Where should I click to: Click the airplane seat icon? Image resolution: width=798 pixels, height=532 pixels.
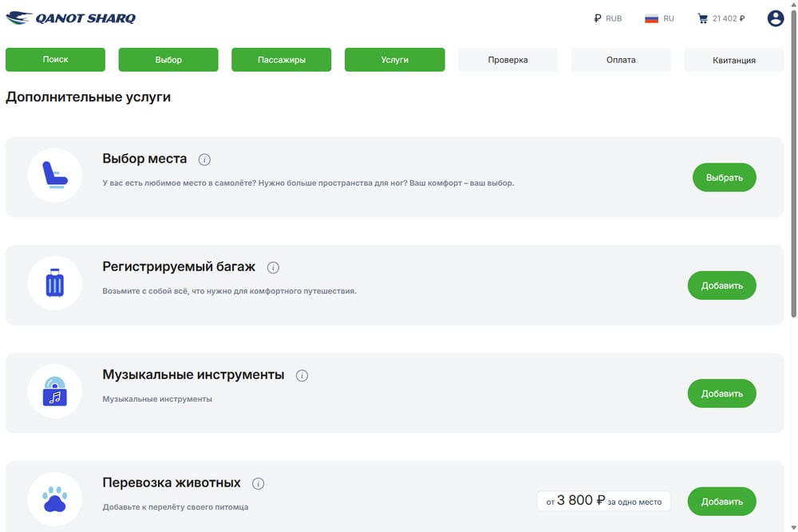click(x=55, y=175)
